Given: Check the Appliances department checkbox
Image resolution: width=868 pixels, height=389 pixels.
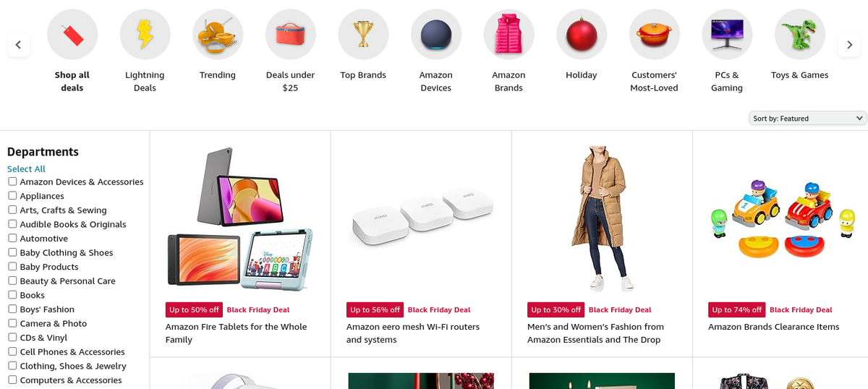Looking at the screenshot, I should tap(12, 195).
